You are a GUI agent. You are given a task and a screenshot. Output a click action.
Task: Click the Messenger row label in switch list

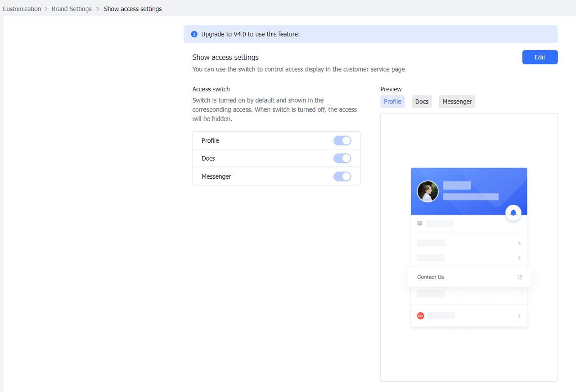coord(216,176)
